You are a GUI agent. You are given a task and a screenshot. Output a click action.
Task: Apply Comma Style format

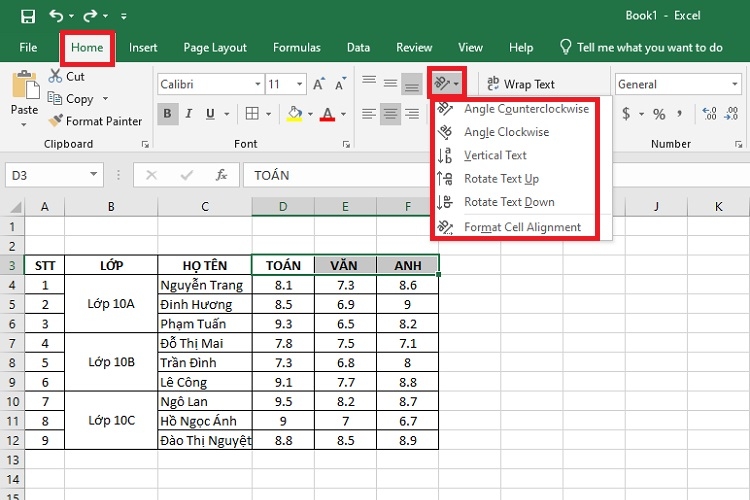(x=680, y=114)
